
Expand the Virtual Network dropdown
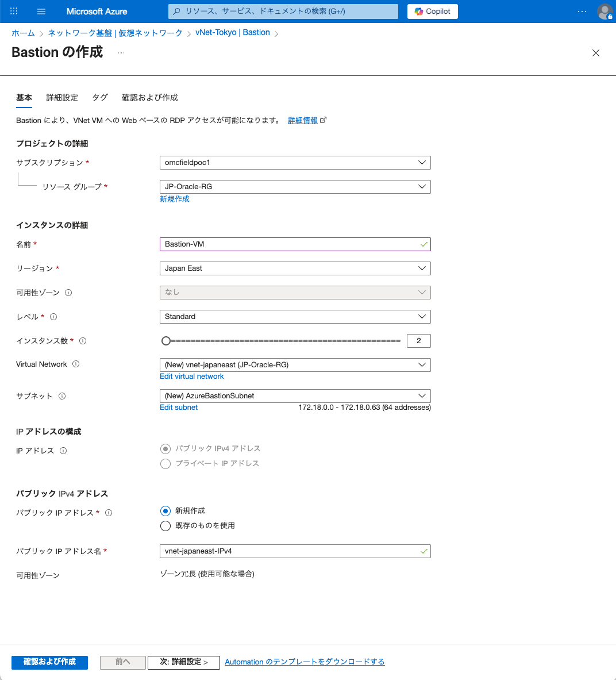(x=295, y=365)
